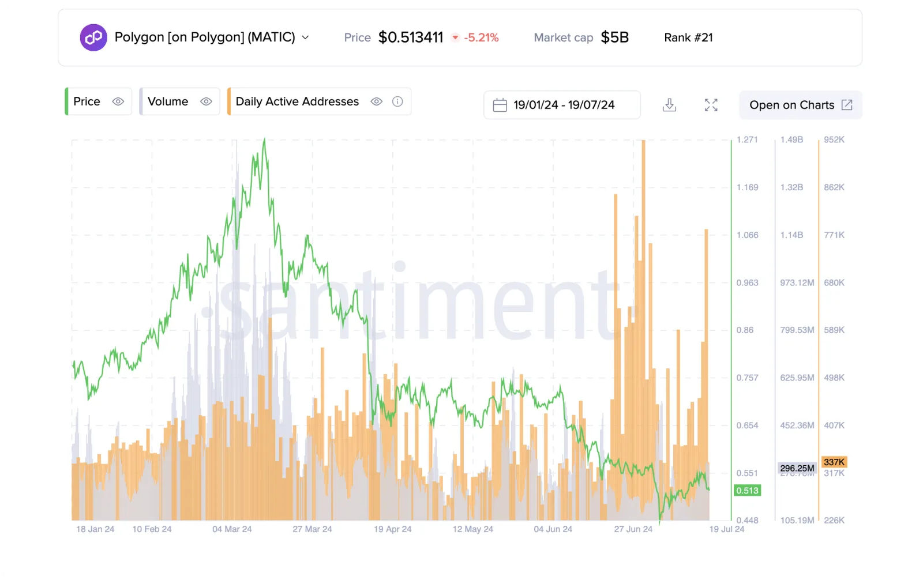
Task: Click the 952K addresses axis label
Action: point(834,140)
